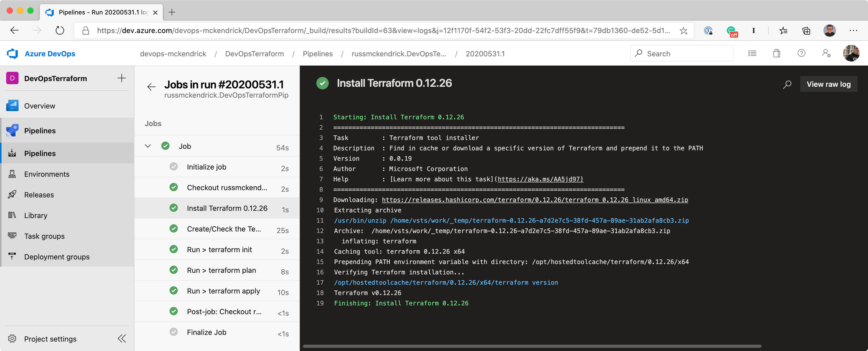Click the DevOpsTerraform breadcrumb
Screen dimensions: 868x351
254,54
